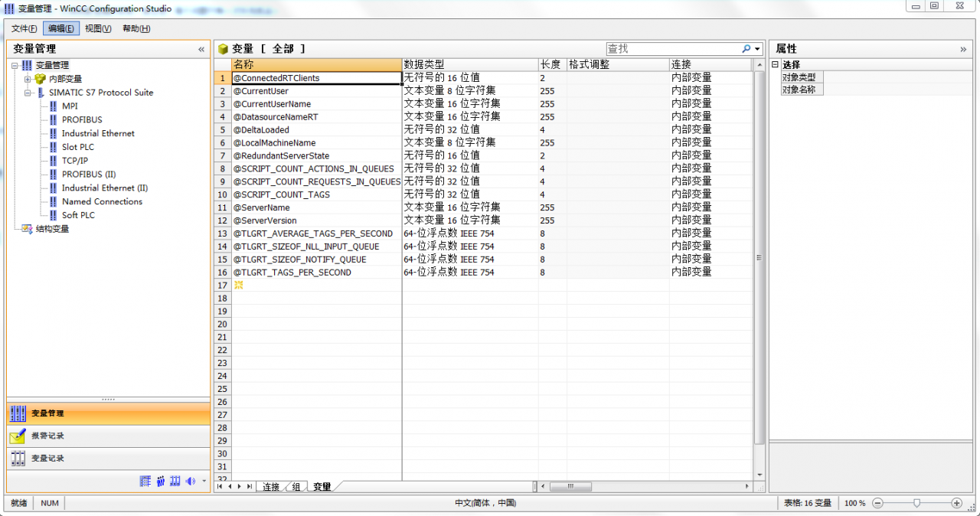Click the icon beside TCP/IP channel unit
The height and width of the screenshot is (516, 980).
coord(53,161)
